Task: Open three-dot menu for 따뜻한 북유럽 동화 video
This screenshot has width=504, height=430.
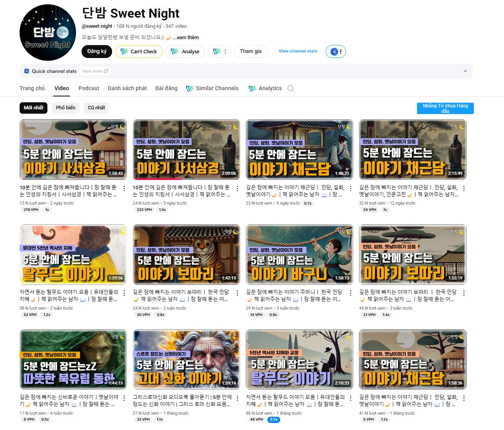Action: (124, 398)
